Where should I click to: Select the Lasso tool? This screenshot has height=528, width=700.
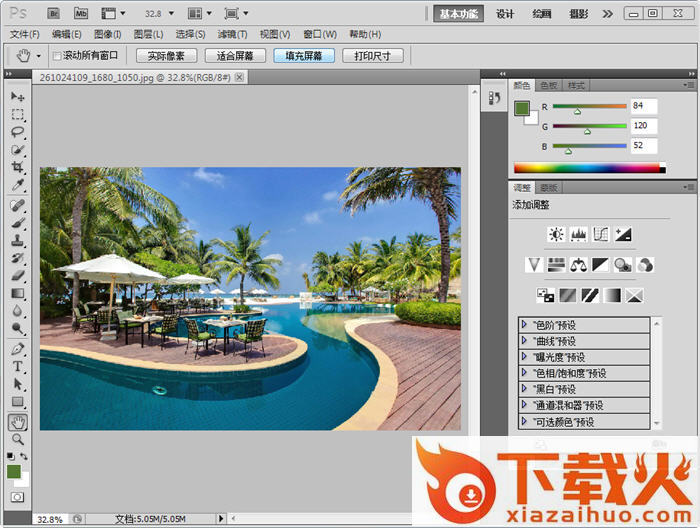18,132
